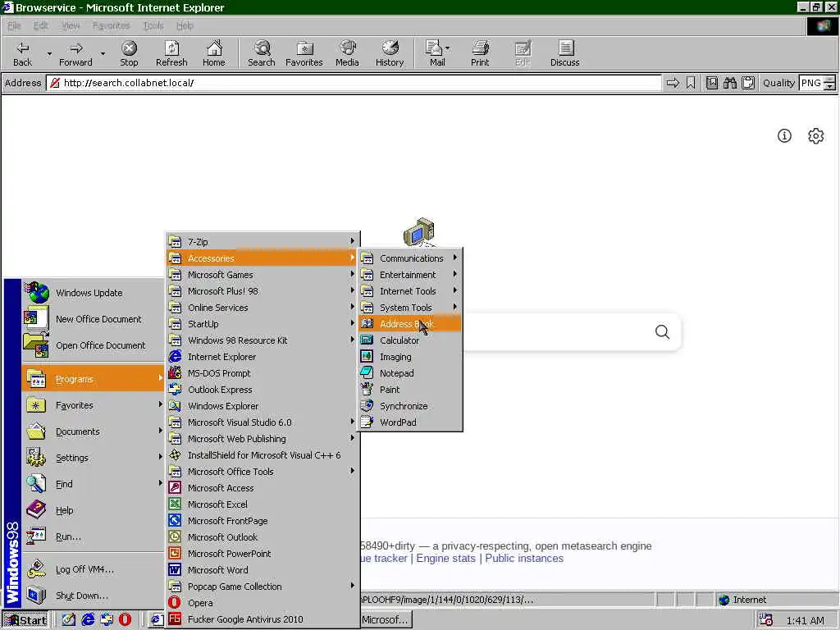
Task: Click the Microsof... taskbar button
Action: [x=385, y=620]
